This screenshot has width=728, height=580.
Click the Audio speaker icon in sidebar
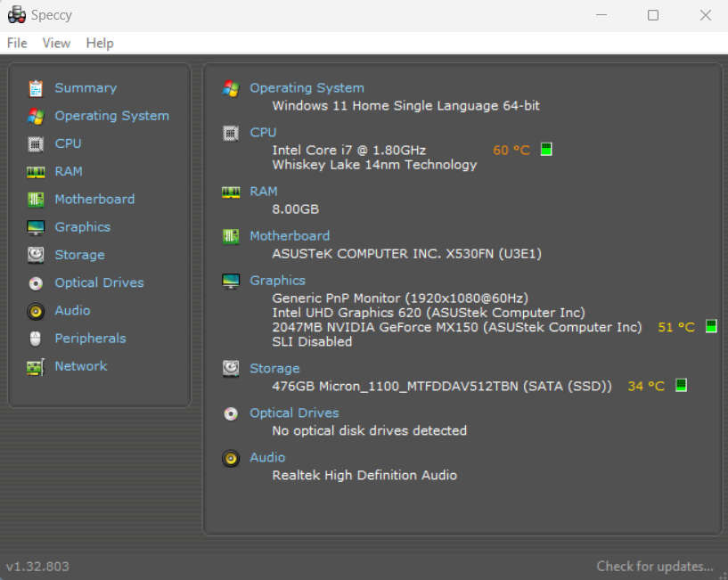pos(36,311)
